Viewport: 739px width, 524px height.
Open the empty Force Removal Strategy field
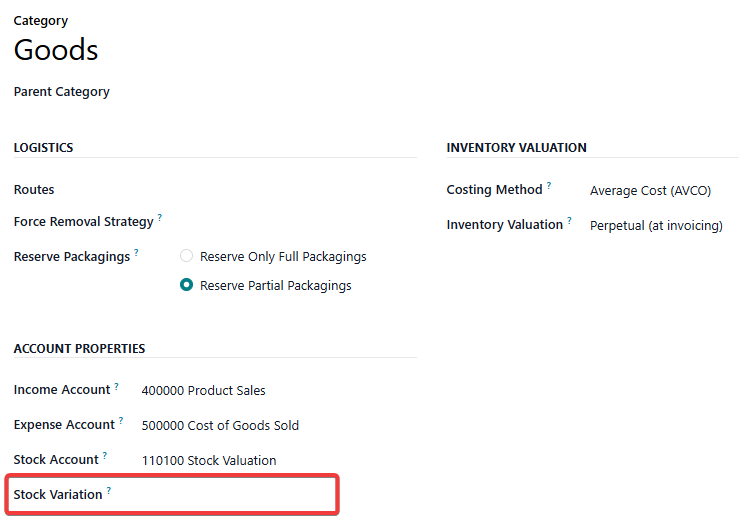pos(290,222)
